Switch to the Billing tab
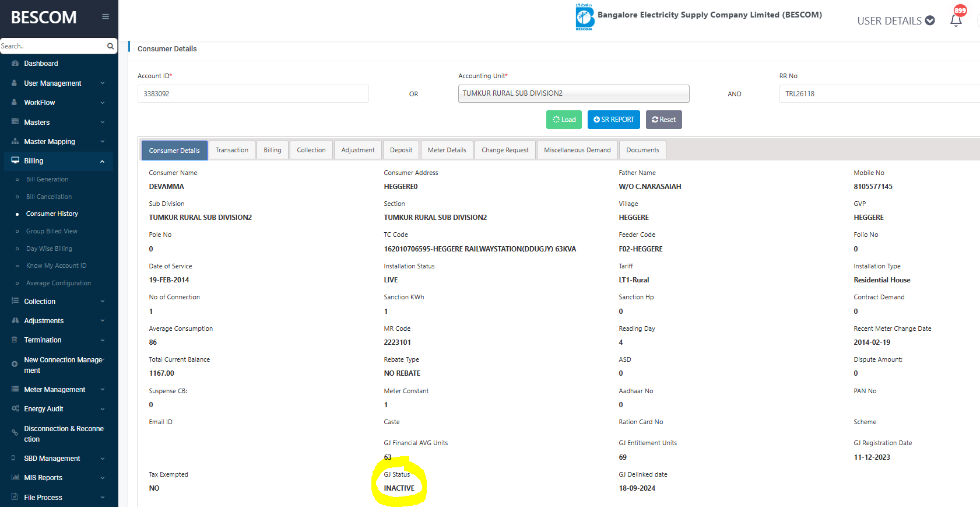 click(x=272, y=150)
